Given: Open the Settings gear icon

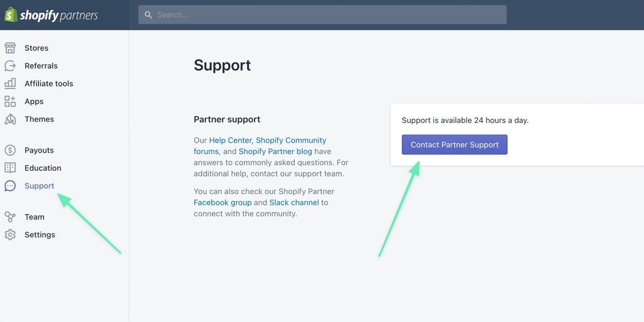Looking at the screenshot, I should point(10,235).
